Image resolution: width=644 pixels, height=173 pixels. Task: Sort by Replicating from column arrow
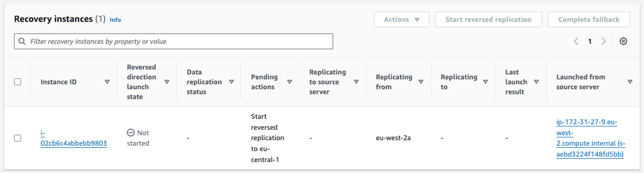tap(421, 82)
